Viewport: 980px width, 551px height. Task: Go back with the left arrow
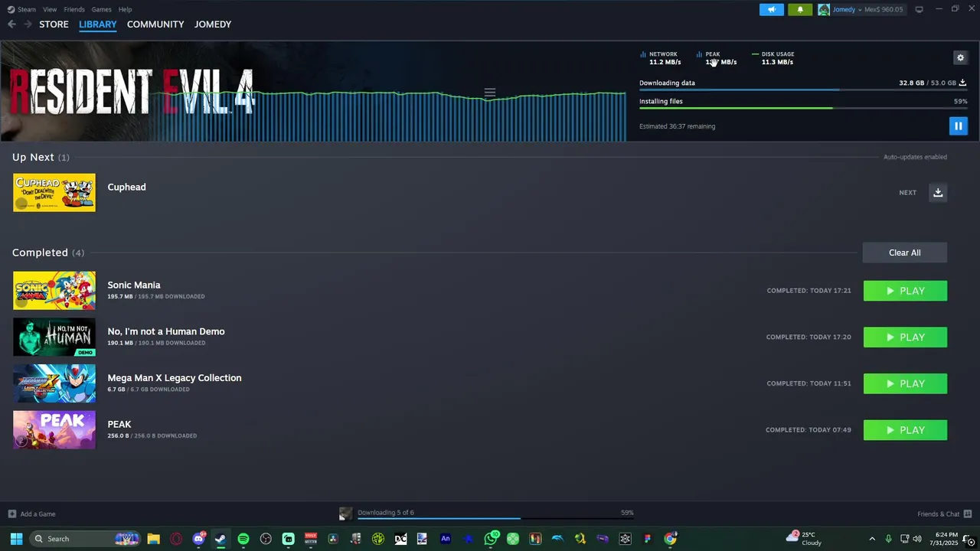tap(11, 24)
